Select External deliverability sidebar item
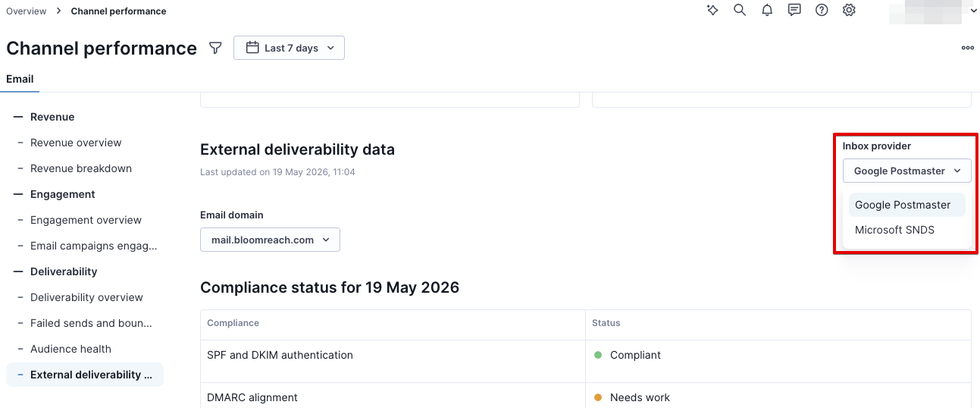 (85, 375)
